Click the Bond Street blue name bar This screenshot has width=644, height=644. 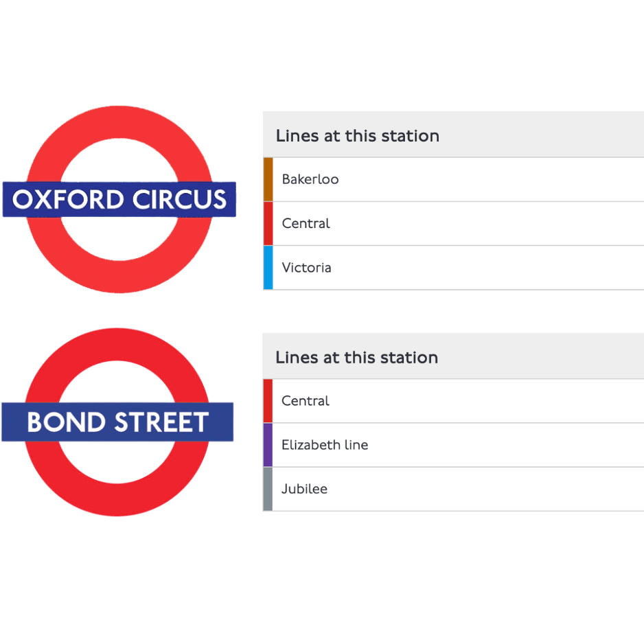117,422
